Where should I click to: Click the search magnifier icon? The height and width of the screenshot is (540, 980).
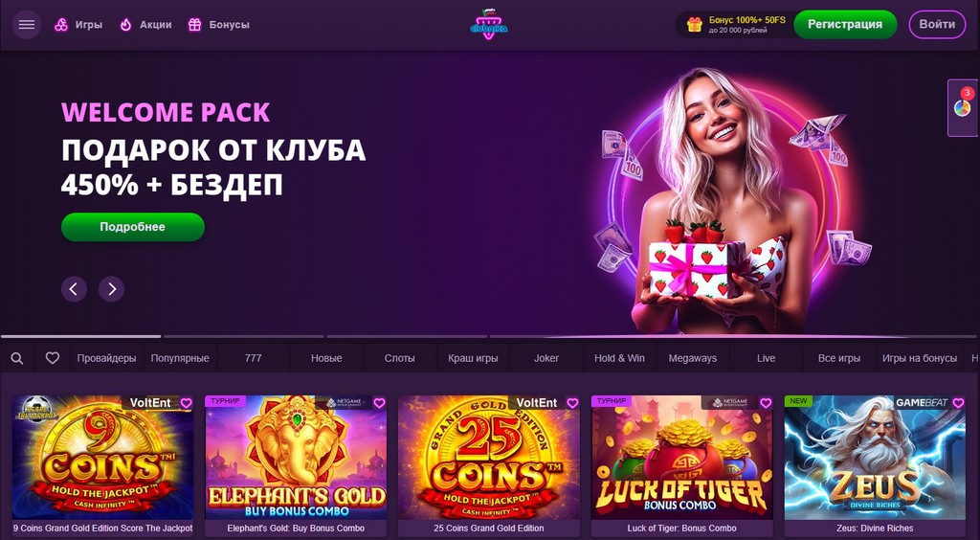click(17, 358)
